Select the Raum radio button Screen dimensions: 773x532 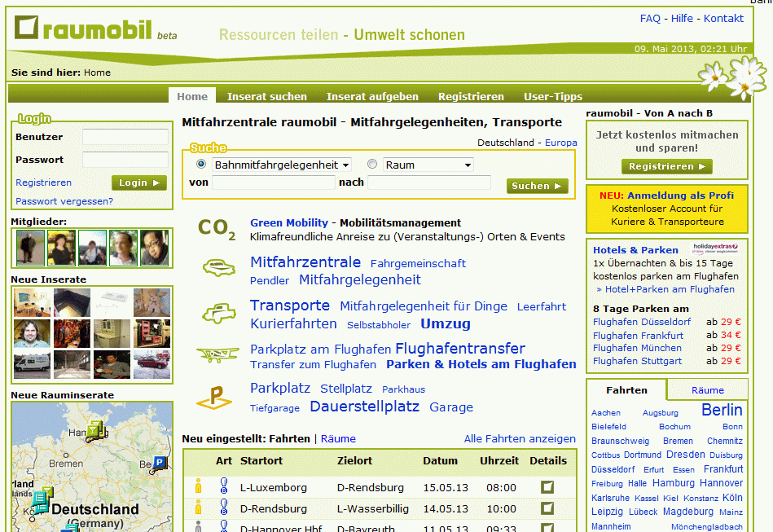pyautogui.click(x=372, y=165)
